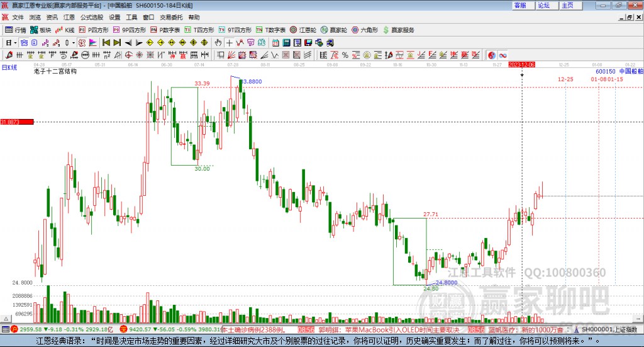Viewport: 644px width, 347px height.
Task: Switch to K线 candlestick chart
Action: click(x=65, y=30)
